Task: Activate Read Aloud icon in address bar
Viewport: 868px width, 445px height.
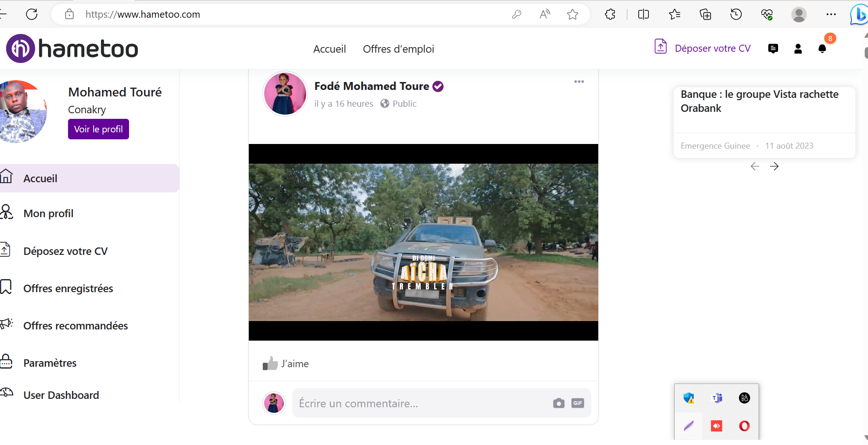Action: pyautogui.click(x=545, y=14)
